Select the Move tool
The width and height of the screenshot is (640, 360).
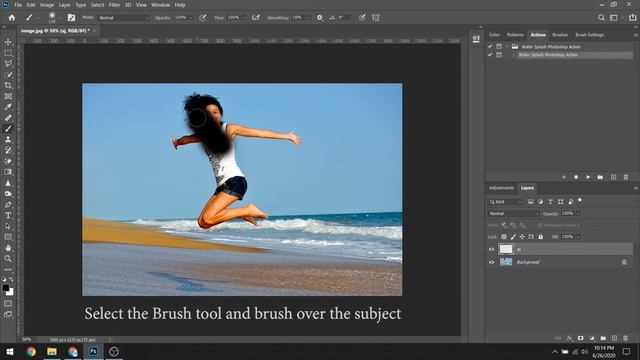tap(8, 42)
